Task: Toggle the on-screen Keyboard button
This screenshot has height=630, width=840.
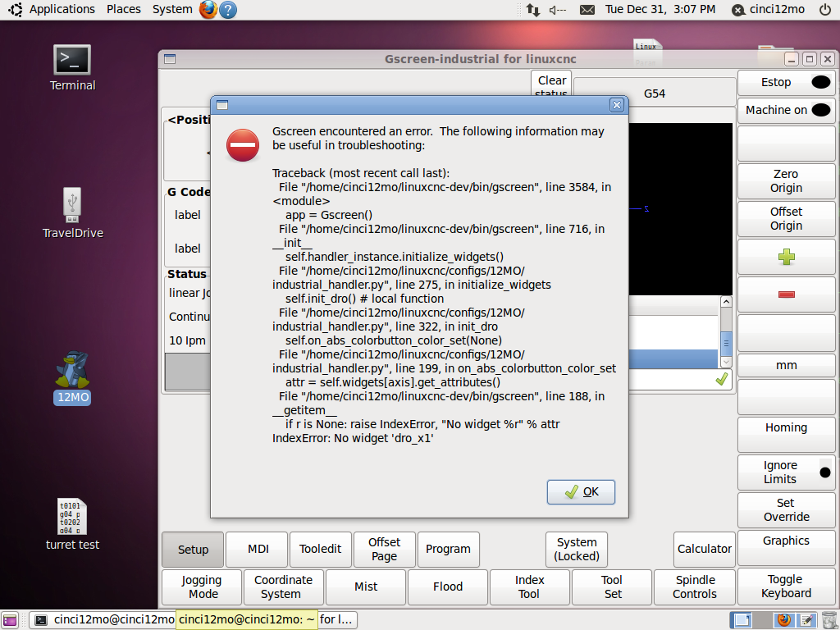Action: [787, 587]
